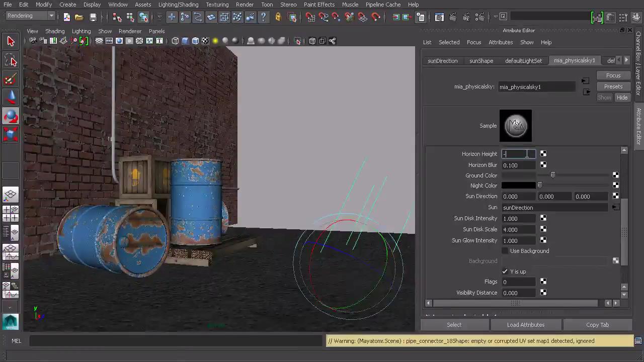Click the Open scene folder icon
This screenshot has width=644, height=362.
(79, 17)
